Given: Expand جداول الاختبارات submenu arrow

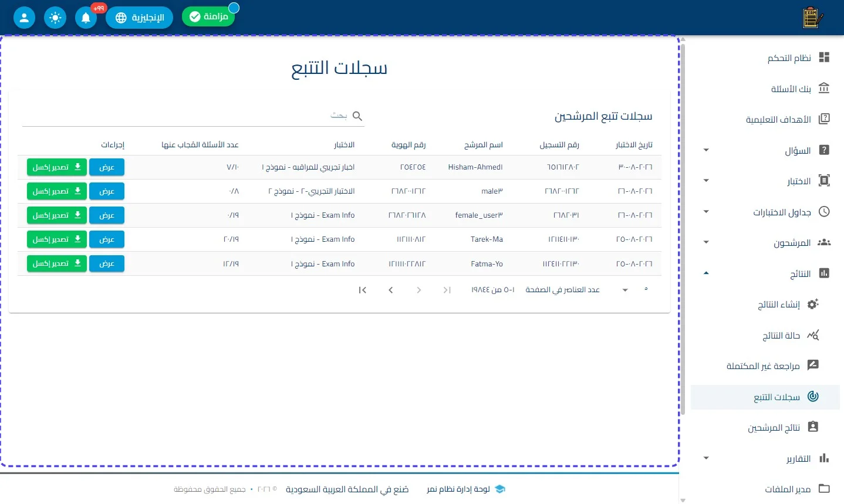Looking at the screenshot, I should [706, 212].
